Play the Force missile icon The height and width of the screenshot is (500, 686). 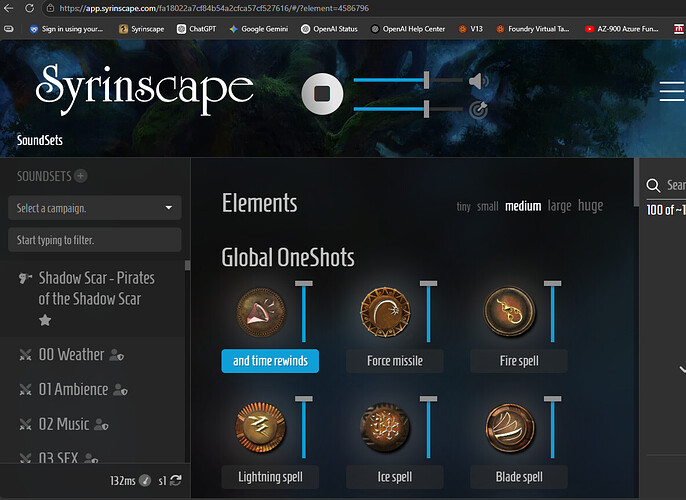(385, 312)
